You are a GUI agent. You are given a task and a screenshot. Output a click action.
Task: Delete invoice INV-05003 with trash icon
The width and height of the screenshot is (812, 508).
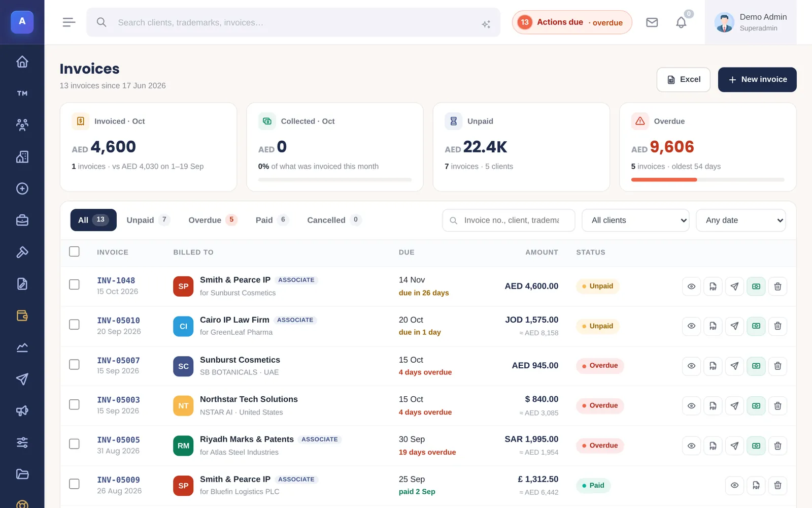pyautogui.click(x=777, y=406)
